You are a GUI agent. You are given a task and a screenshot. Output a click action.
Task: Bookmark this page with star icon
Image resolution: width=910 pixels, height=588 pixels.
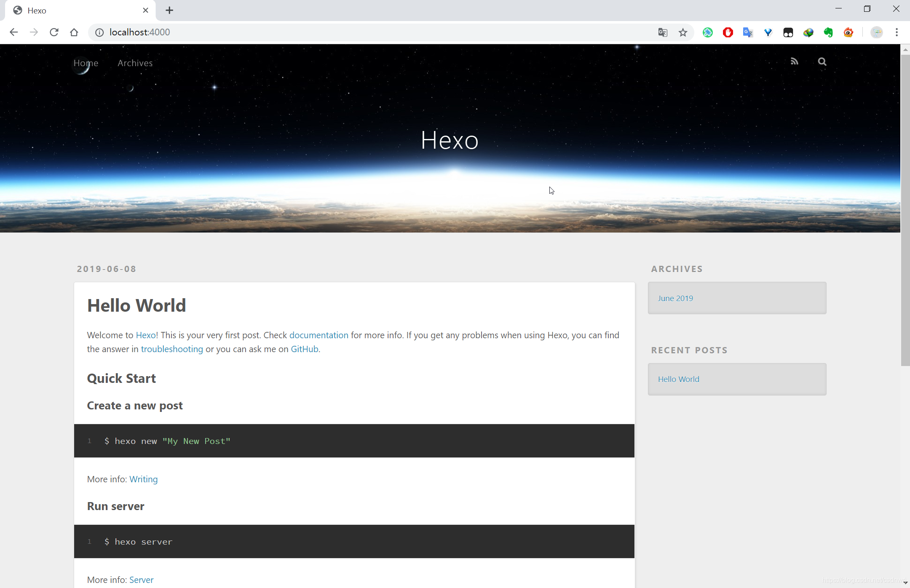click(683, 32)
